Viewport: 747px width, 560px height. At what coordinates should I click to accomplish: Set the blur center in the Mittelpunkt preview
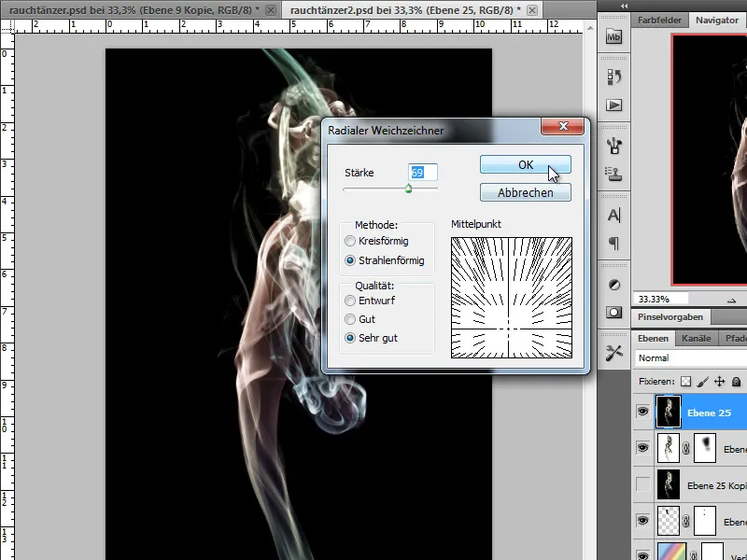tap(512, 298)
